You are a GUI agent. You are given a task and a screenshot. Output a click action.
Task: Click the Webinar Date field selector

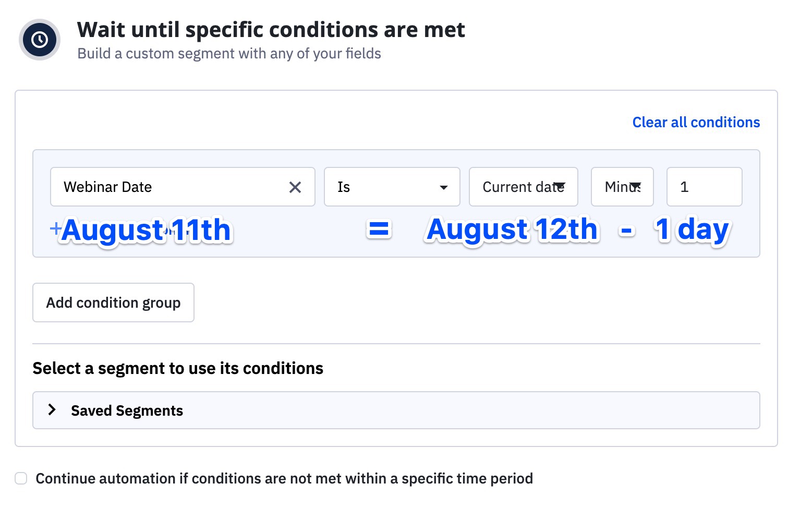coord(167,187)
